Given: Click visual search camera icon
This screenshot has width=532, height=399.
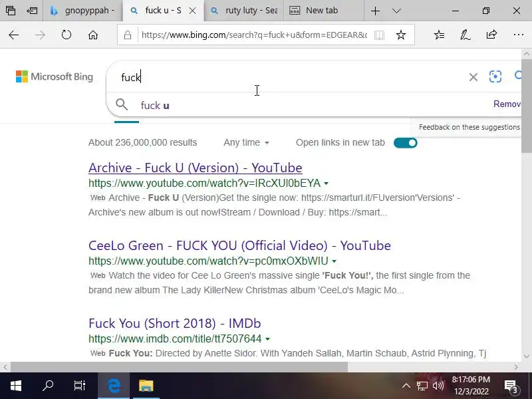Looking at the screenshot, I should point(495,76).
